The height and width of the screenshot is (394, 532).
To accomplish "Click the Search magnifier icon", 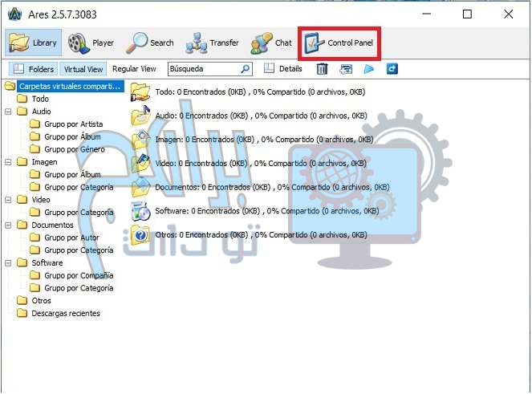I will (x=138, y=43).
